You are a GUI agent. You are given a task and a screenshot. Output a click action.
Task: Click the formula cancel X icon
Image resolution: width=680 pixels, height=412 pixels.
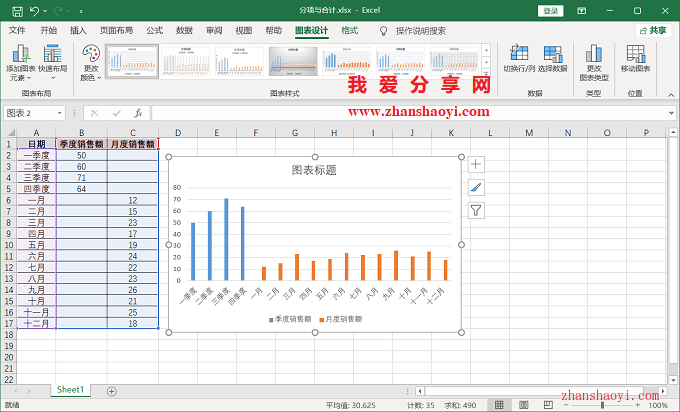[94, 113]
